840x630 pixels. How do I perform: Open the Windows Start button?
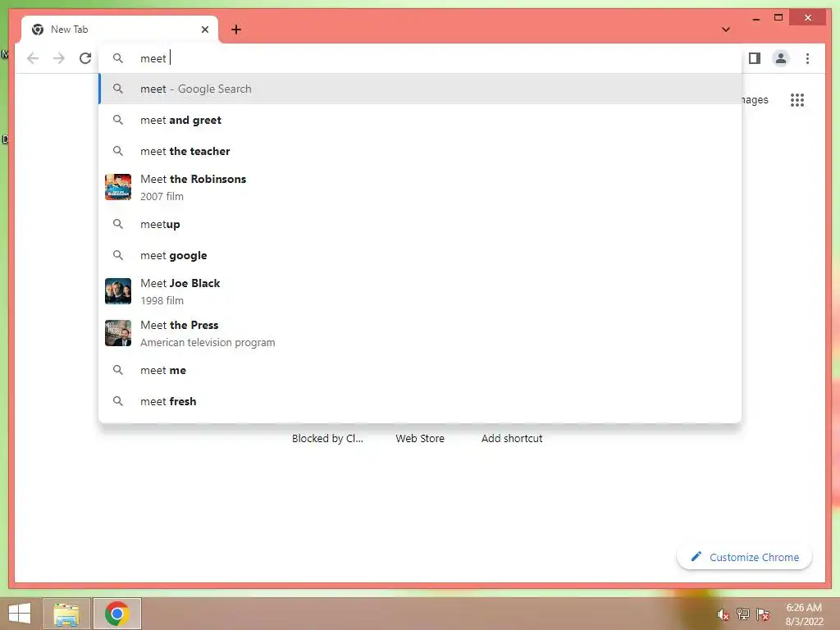pos(20,614)
